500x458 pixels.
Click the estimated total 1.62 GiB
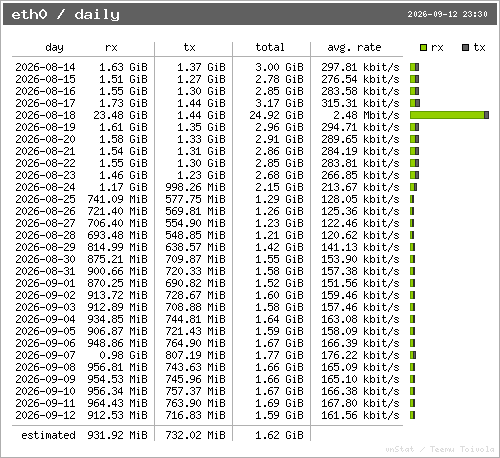[x=279, y=435]
